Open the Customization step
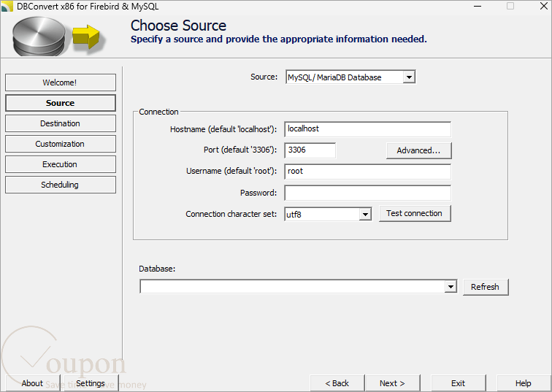The image size is (552, 392). 60,144
